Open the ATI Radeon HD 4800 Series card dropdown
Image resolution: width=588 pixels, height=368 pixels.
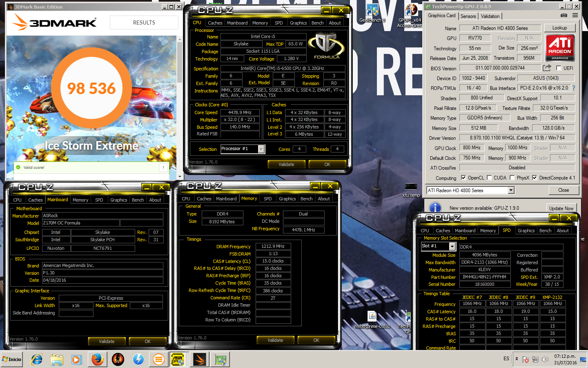(x=511, y=191)
